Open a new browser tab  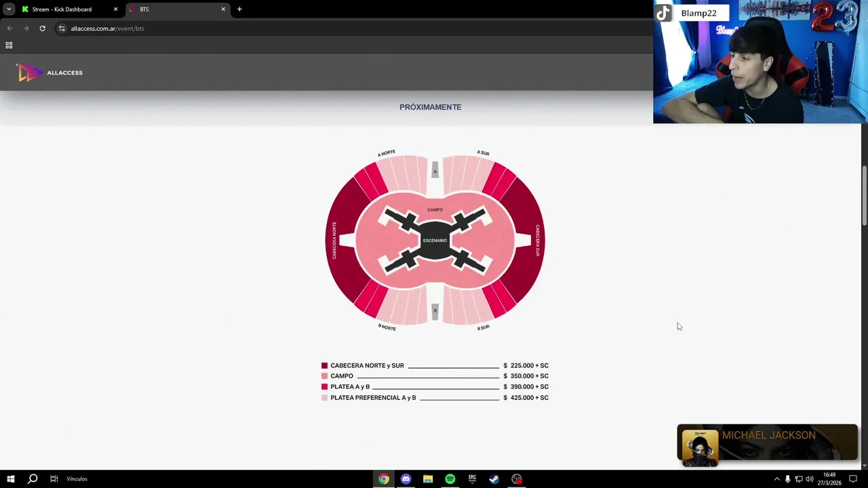click(x=239, y=9)
